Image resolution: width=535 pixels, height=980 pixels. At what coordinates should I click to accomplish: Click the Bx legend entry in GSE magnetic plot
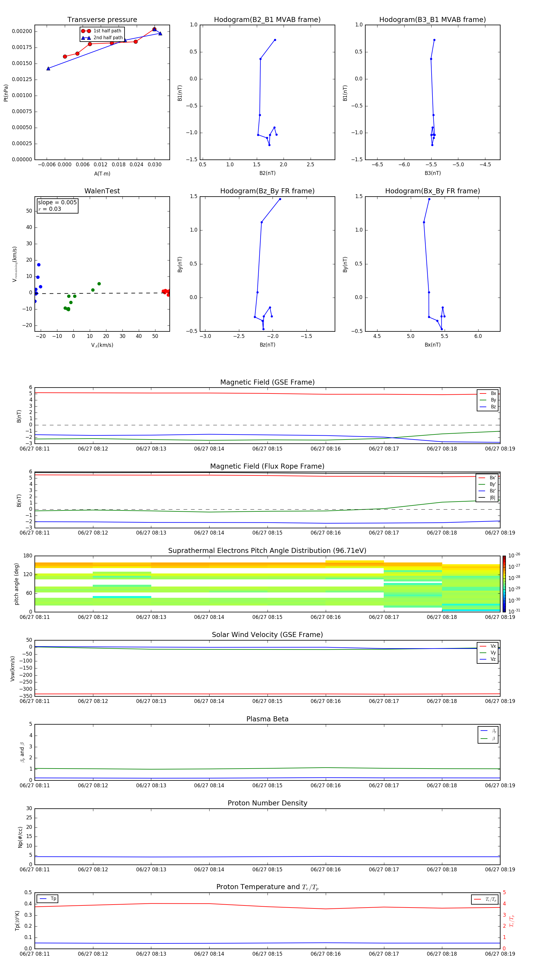coord(488,393)
